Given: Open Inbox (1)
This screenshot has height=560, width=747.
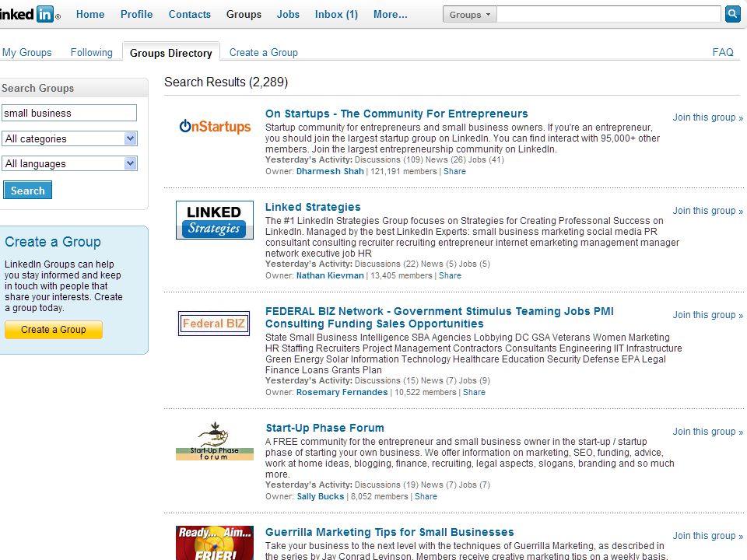Looking at the screenshot, I should pyautogui.click(x=336, y=14).
